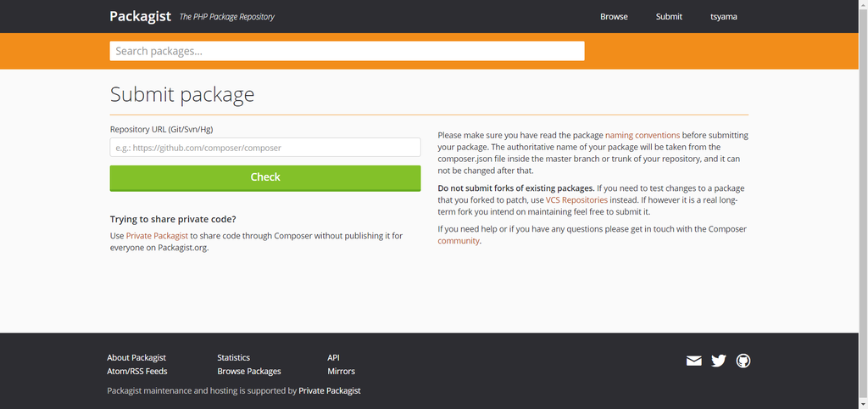The height and width of the screenshot is (409, 868).
Task: Click 'The PHP Package Repository' tagline
Action: [x=226, y=17]
